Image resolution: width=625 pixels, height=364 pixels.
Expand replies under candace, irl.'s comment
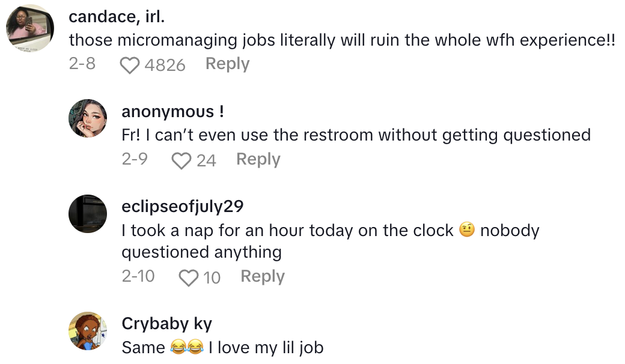(x=227, y=64)
